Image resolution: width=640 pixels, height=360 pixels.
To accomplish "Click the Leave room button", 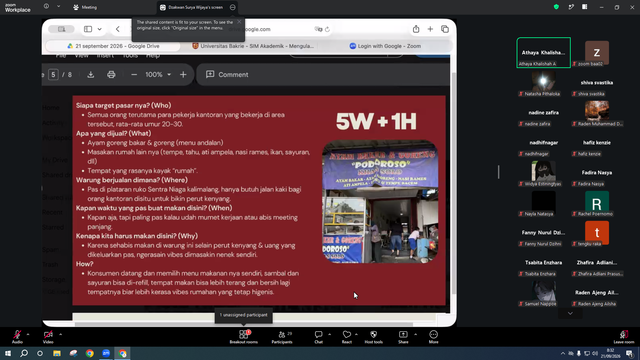I will [624, 337].
